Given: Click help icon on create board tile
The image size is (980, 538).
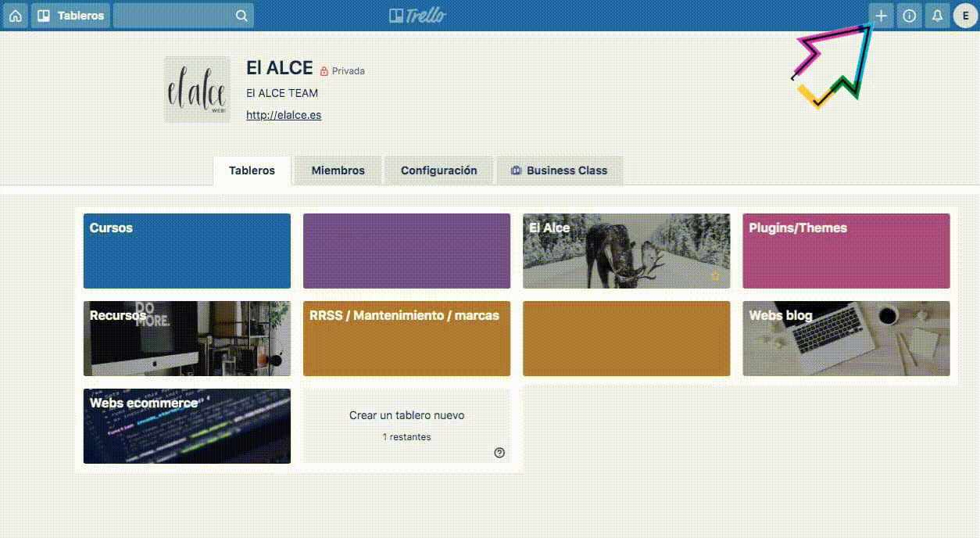Looking at the screenshot, I should click(500, 453).
